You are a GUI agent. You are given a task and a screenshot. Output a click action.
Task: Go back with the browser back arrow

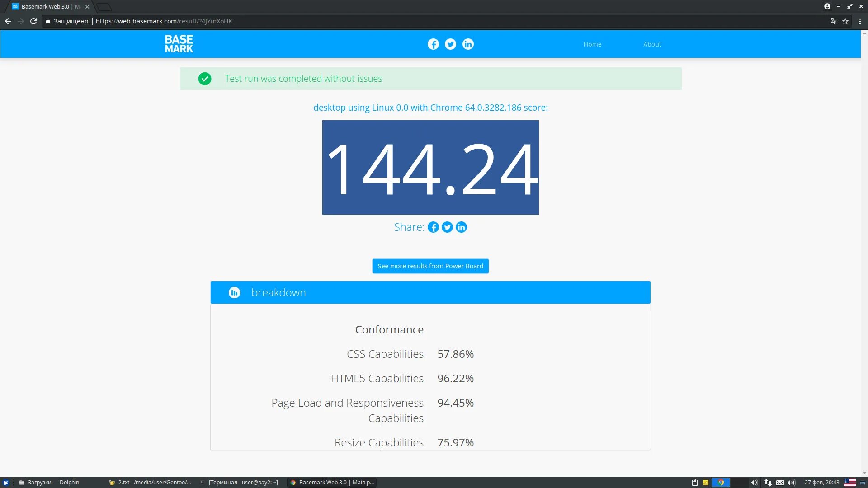point(8,21)
